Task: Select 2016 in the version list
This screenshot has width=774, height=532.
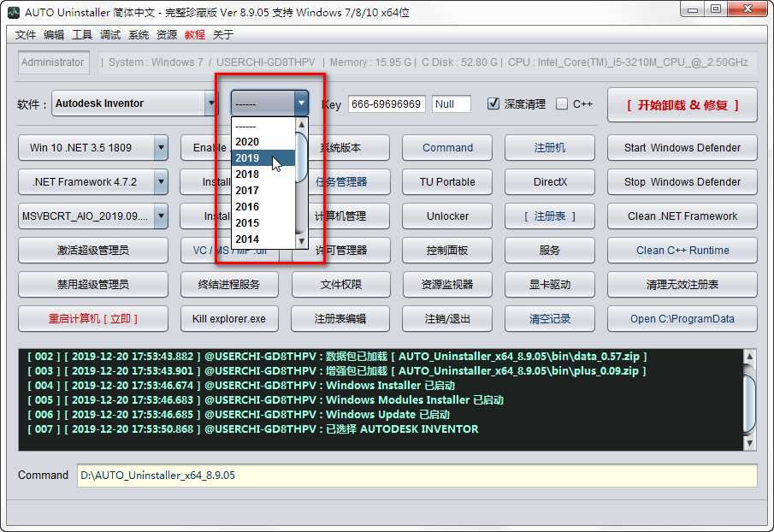Action: 263,207
